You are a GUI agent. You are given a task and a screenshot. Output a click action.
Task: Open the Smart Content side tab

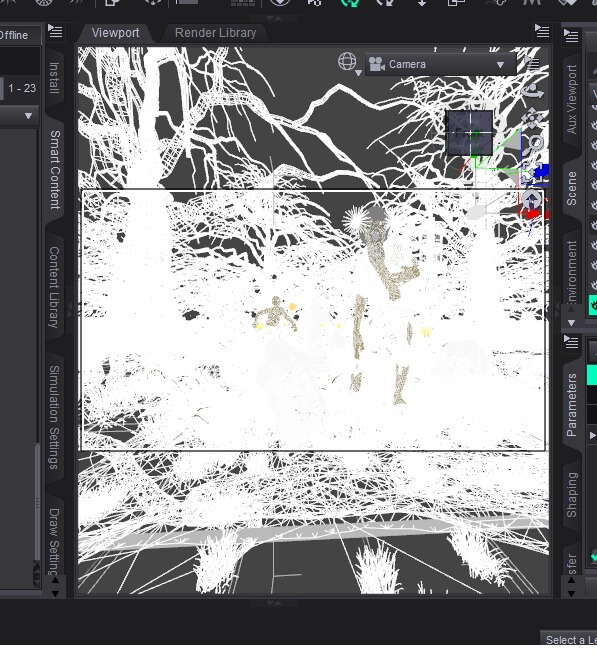tap(55, 169)
